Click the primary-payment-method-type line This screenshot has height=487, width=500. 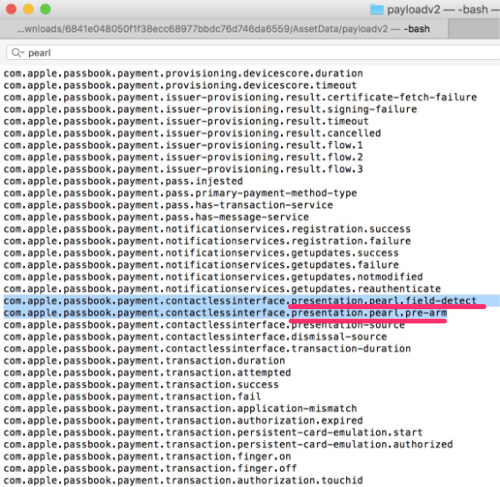(180, 193)
